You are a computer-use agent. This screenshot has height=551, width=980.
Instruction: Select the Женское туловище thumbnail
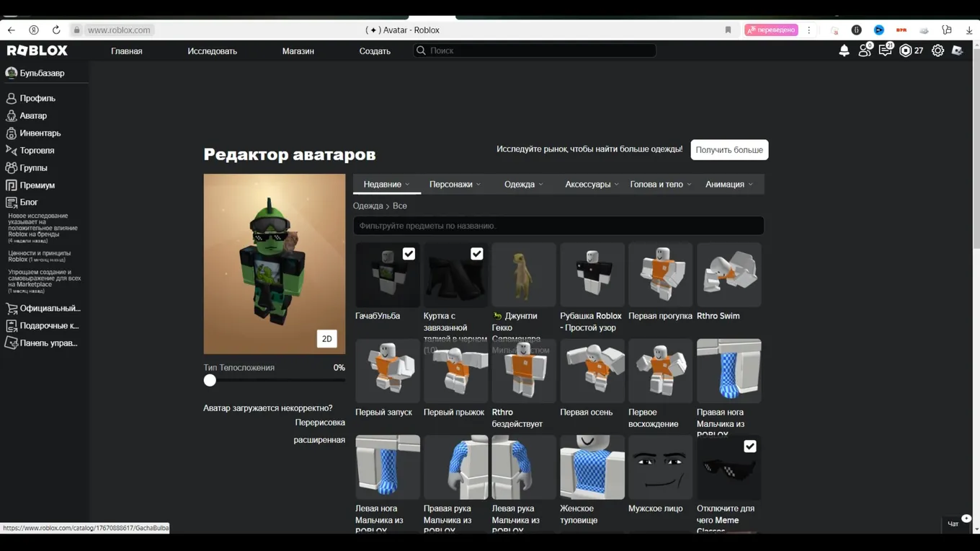click(x=592, y=467)
